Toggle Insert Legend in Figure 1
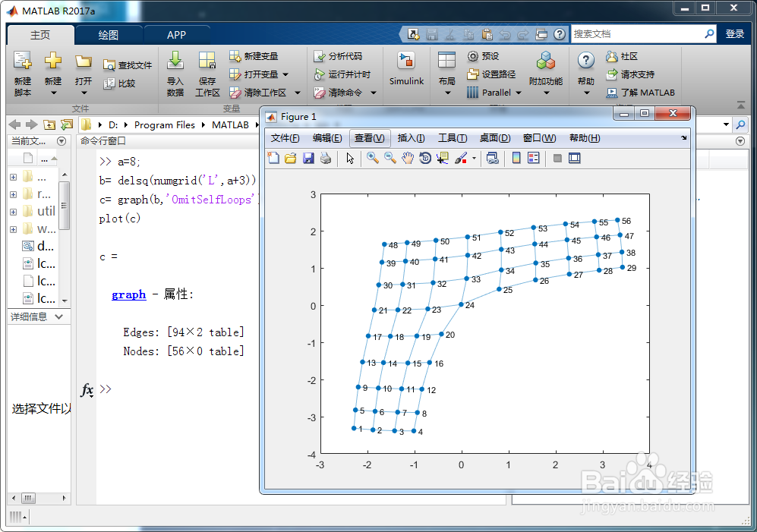The image size is (757, 532). tap(534, 158)
